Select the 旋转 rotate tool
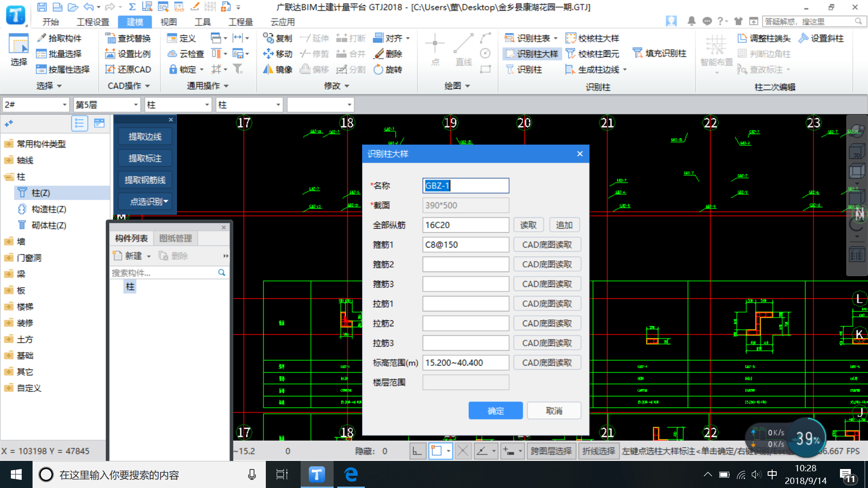The height and width of the screenshot is (488, 868). (x=388, y=69)
